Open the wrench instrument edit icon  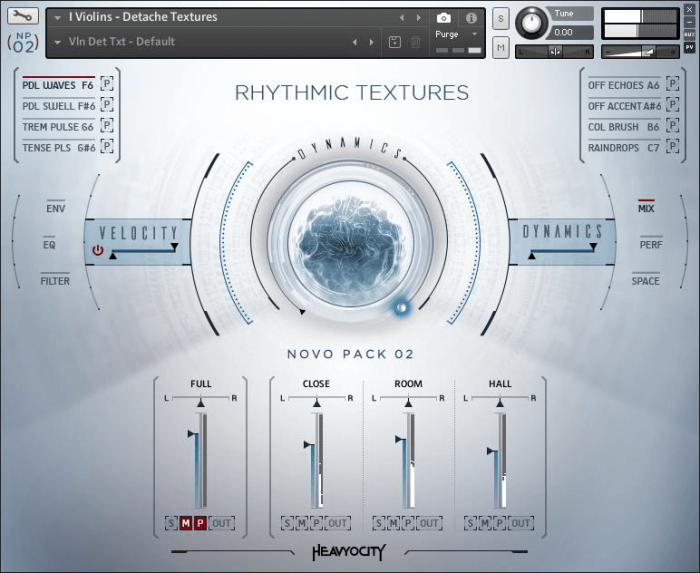pyautogui.click(x=23, y=16)
